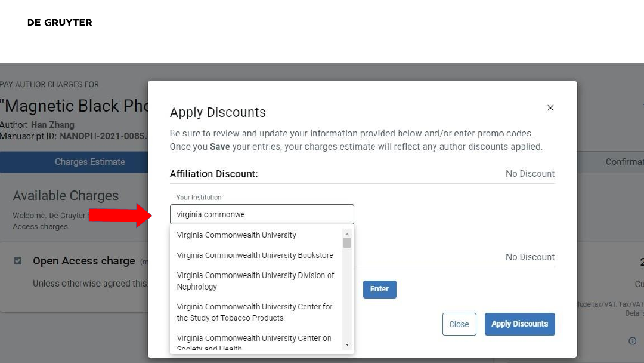This screenshot has width=644, height=363.
Task: Choose Virginia Commonwealth University Bookstore option
Action: pos(255,256)
